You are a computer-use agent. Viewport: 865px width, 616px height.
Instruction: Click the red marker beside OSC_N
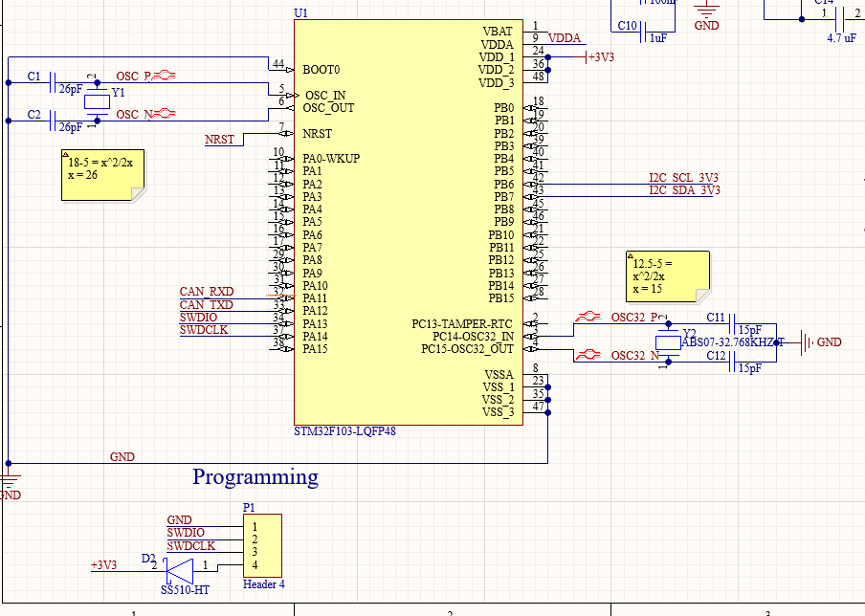164,114
